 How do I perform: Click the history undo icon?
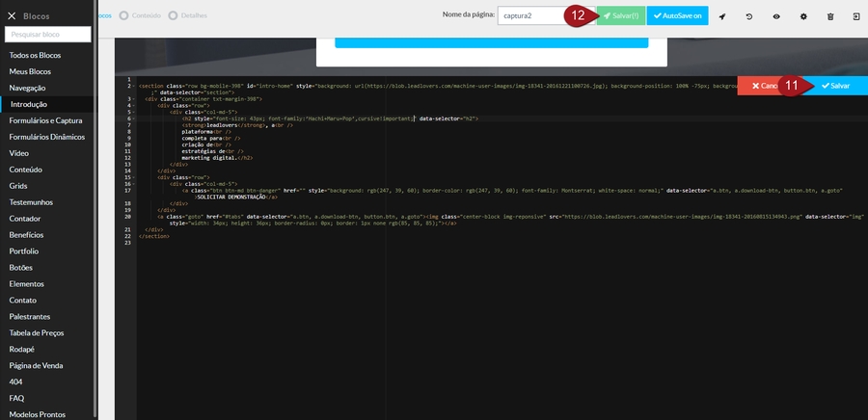click(749, 16)
